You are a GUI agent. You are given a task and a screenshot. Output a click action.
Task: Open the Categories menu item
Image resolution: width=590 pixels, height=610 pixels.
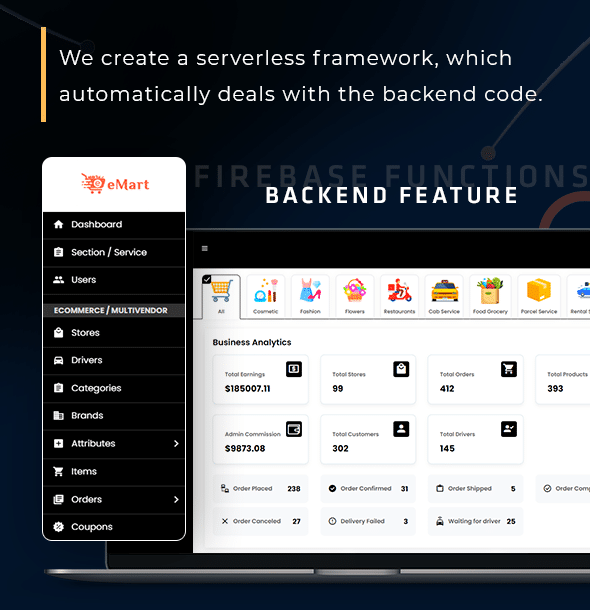click(114, 388)
